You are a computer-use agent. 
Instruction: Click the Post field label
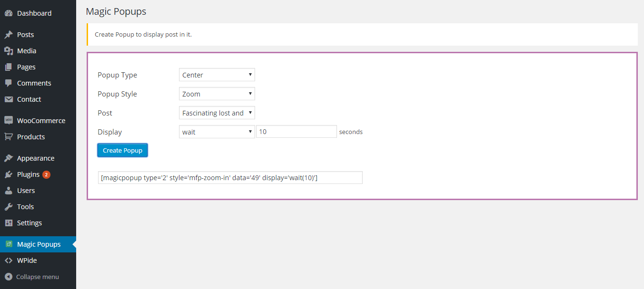(105, 113)
